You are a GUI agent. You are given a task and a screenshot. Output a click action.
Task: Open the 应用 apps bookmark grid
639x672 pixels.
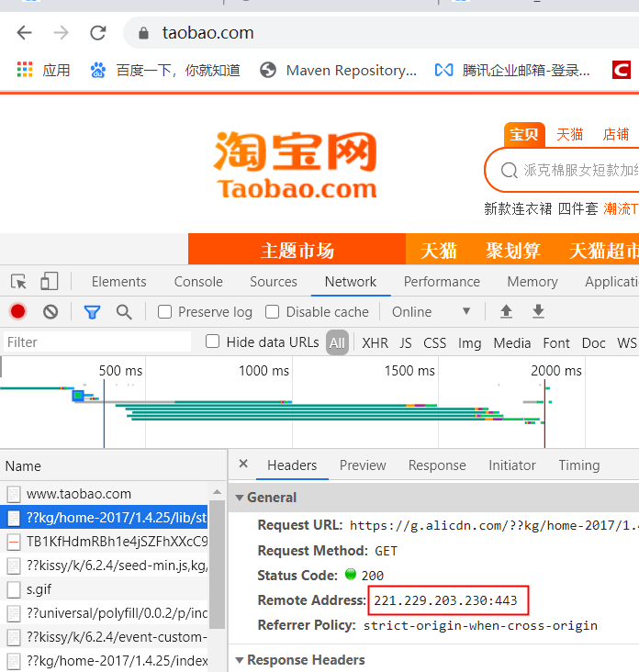pyautogui.click(x=43, y=70)
